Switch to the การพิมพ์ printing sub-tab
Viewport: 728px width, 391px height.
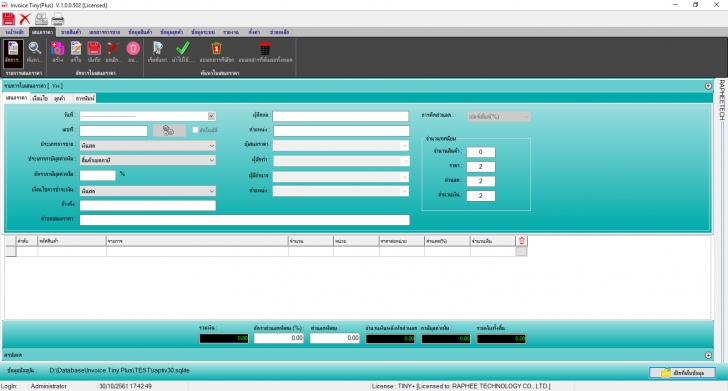[85, 98]
